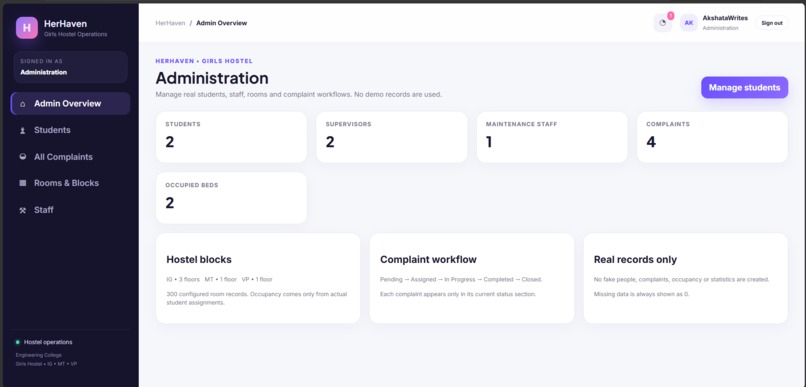The image size is (806, 387).
Task: Select Rooms & Blocks in the sidebar
Action: 70,183
